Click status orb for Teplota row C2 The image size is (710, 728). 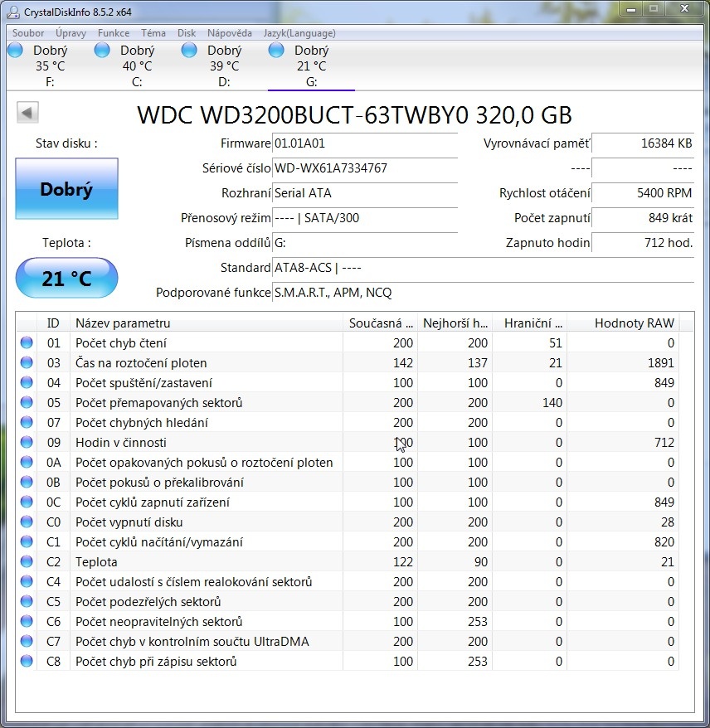pyautogui.click(x=27, y=562)
